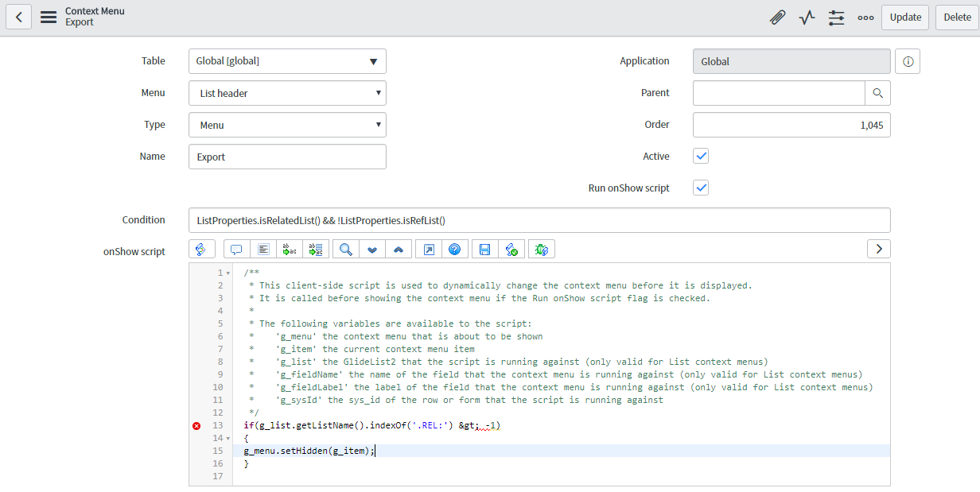Disable Run onShow script

click(701, 188)
